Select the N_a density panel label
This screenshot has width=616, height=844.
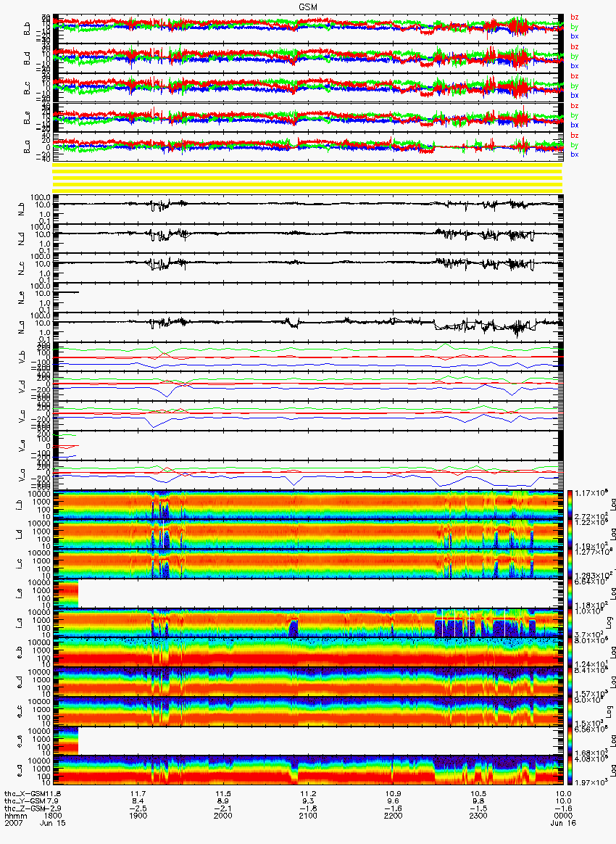tap(22, 326)
